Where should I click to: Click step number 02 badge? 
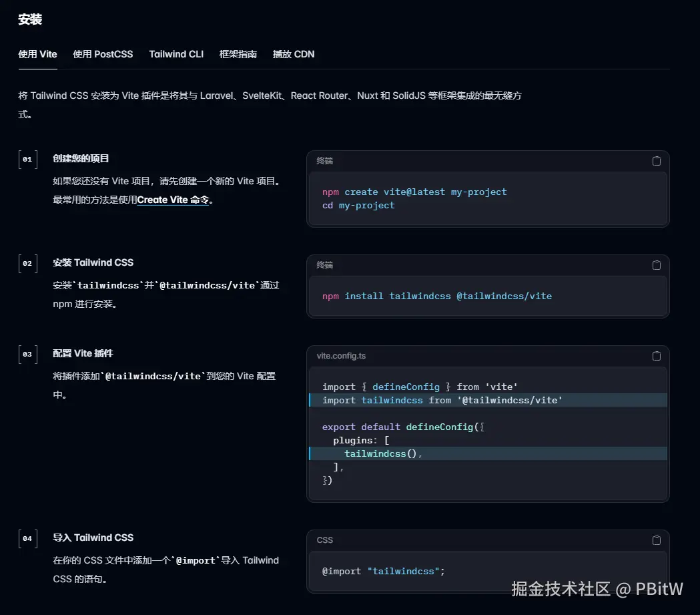27,264
